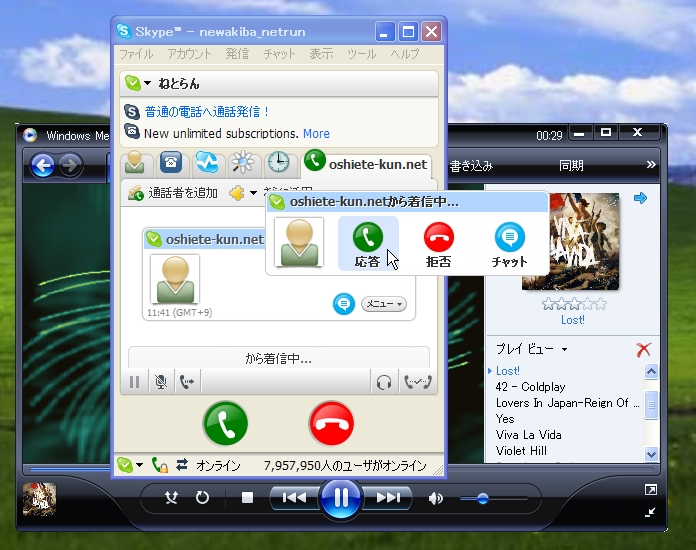Image resolution: width=696 pixels, height=550 pixels.
Task: Click the blue arrow beside album art
Action: coord(640,198)
